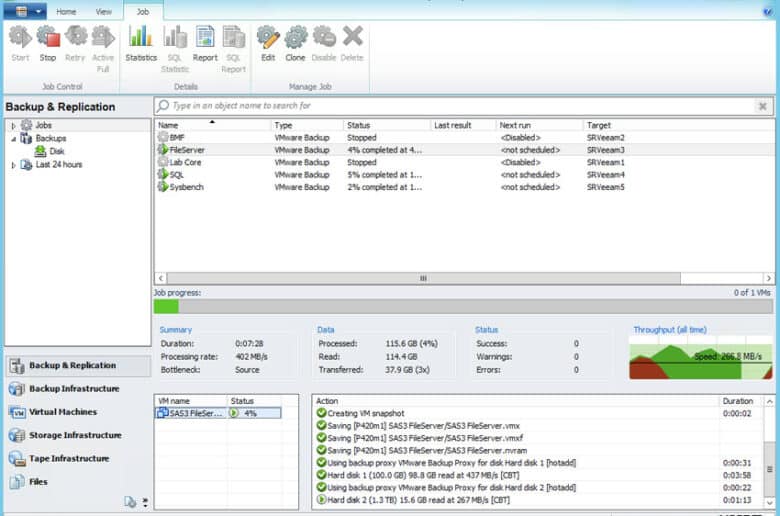Click the FileServer job running icon
Image resolution: width=780 pixels, height=516 pixels.
point(163,149)
